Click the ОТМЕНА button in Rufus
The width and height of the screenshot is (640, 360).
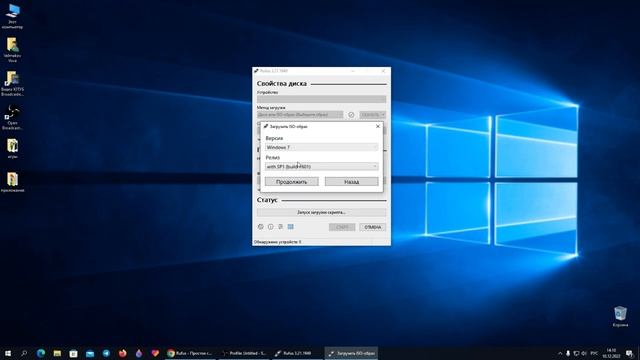click(372, 227)
